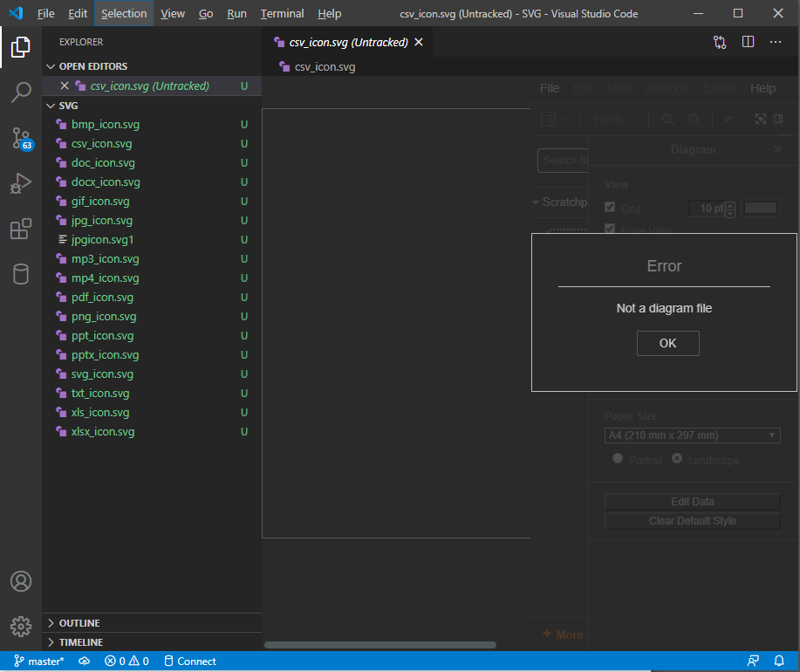Click the Edit Data button

pyautogui.click(x=693, y=502)
